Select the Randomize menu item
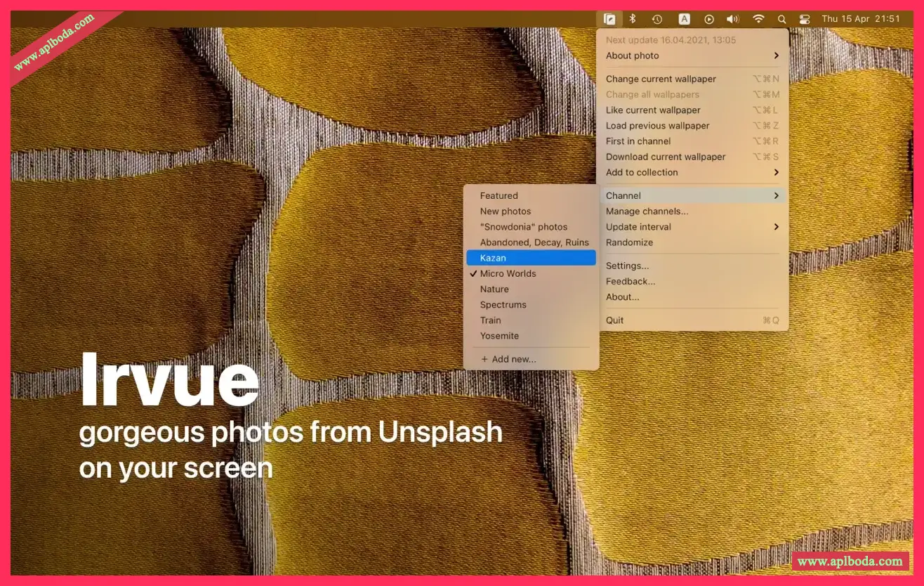The image size is (924, 586). [692, 242]
